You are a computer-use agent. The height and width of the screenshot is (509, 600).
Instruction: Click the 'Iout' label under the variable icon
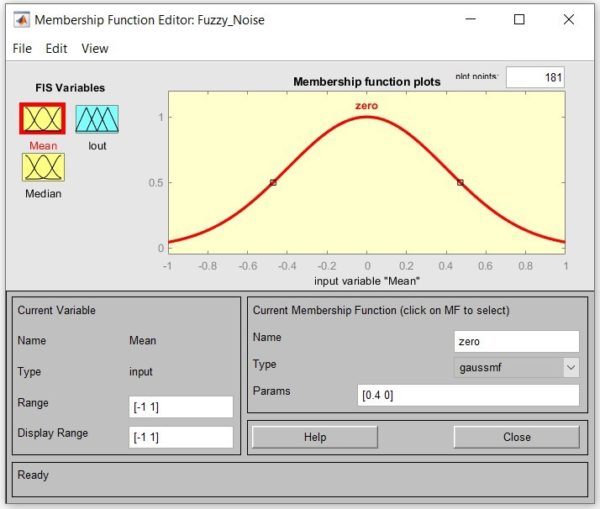[x=97, y=146]
